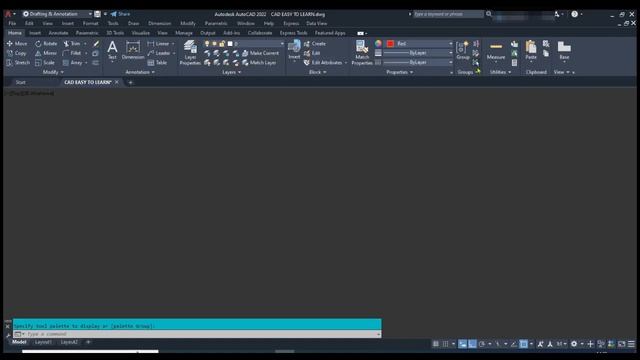The height and width of the screenshot is (360, 640).
Task: Insert a Table from the Annotation panel
Action: [157, 62]
